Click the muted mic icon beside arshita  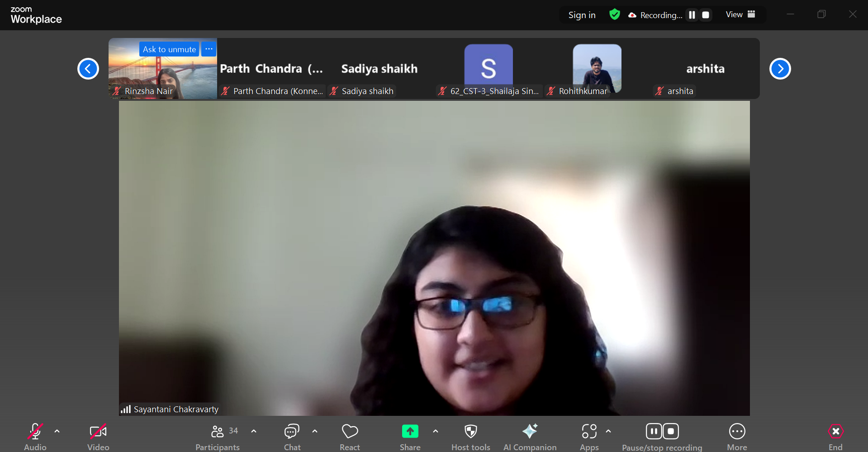click(659, 91)
